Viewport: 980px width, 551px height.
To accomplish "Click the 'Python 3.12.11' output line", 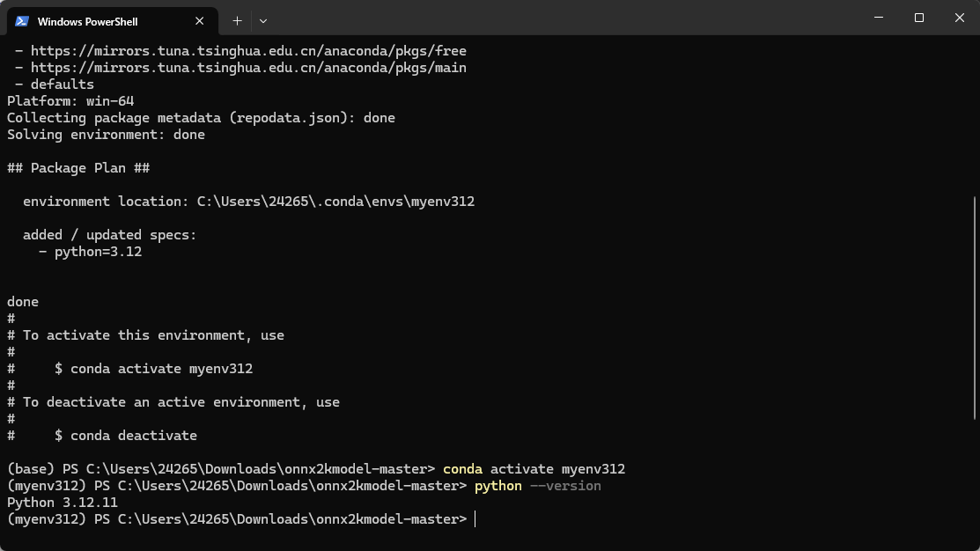I will coord(63,503).
